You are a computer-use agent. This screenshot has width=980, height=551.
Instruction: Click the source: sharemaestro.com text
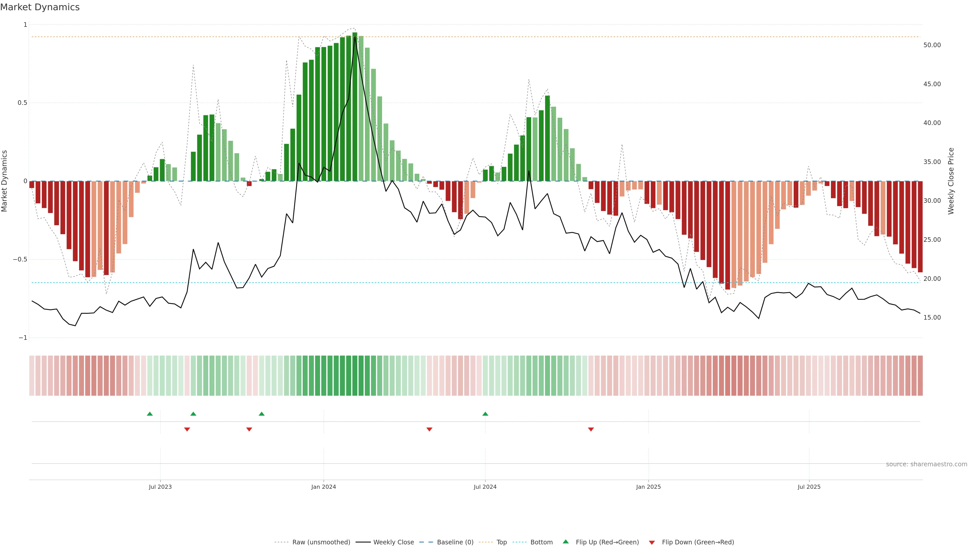click(926, 464)
